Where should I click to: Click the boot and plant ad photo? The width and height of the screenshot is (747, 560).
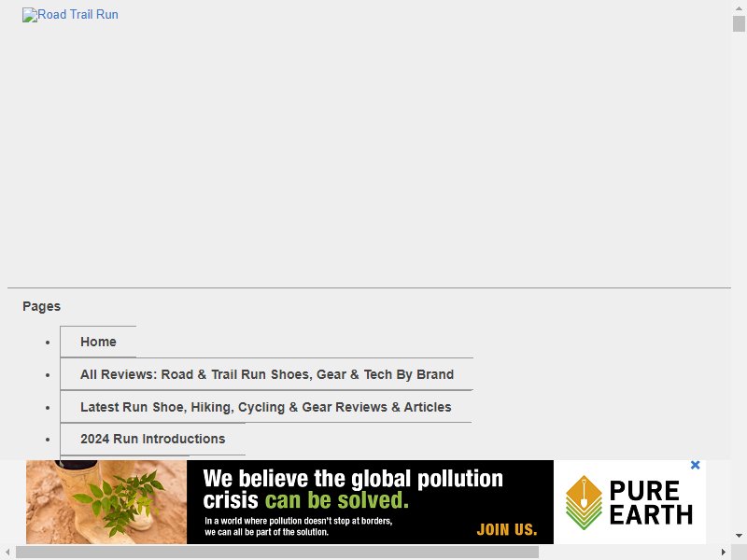pos(106,502)
